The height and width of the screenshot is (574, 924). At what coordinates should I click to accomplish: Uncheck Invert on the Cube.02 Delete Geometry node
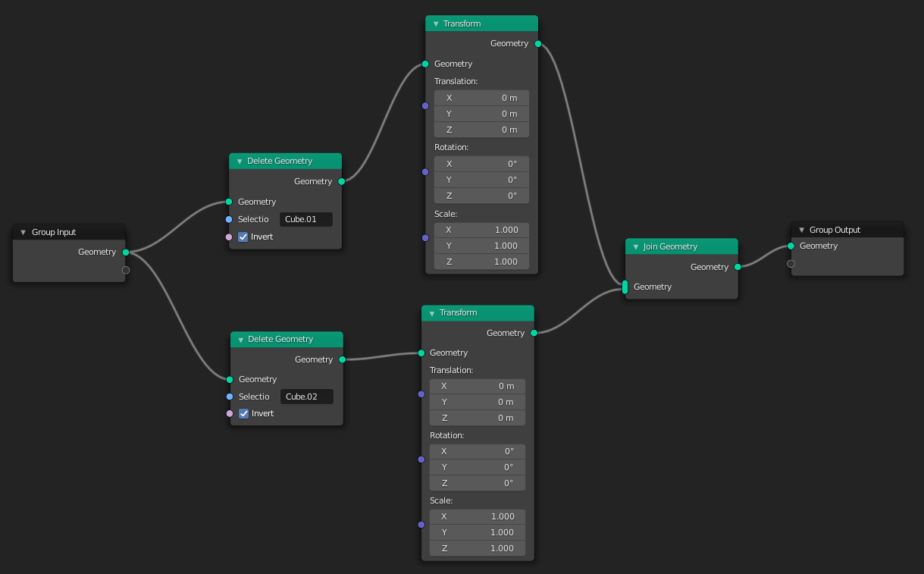[x=244, y=413]
